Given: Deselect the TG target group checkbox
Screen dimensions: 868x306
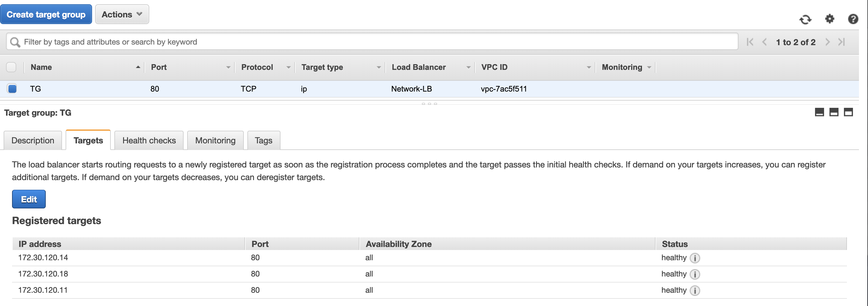Looking at the screenshot, I should pos(12,89).
